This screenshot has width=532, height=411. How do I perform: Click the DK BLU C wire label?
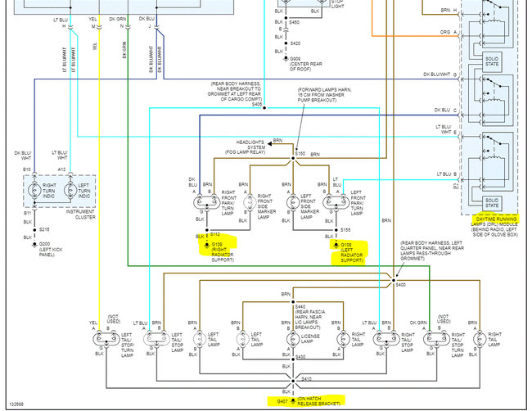click(445, 111)
